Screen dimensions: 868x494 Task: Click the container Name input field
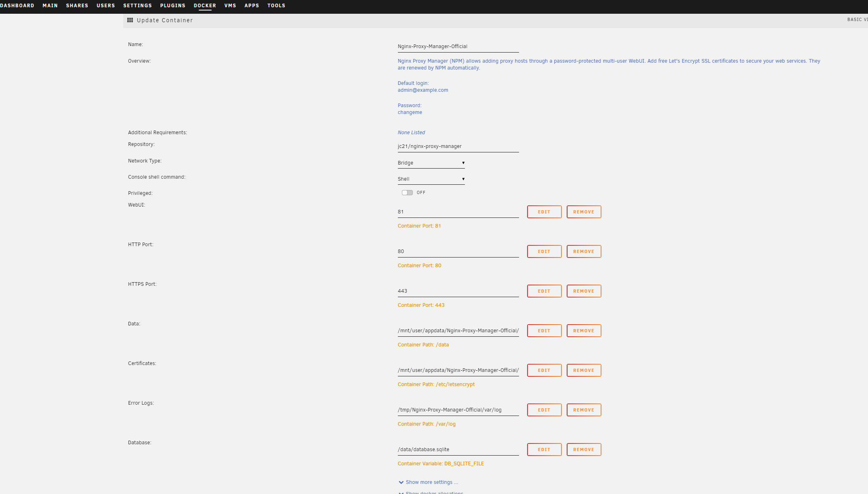tap(458, 46)
